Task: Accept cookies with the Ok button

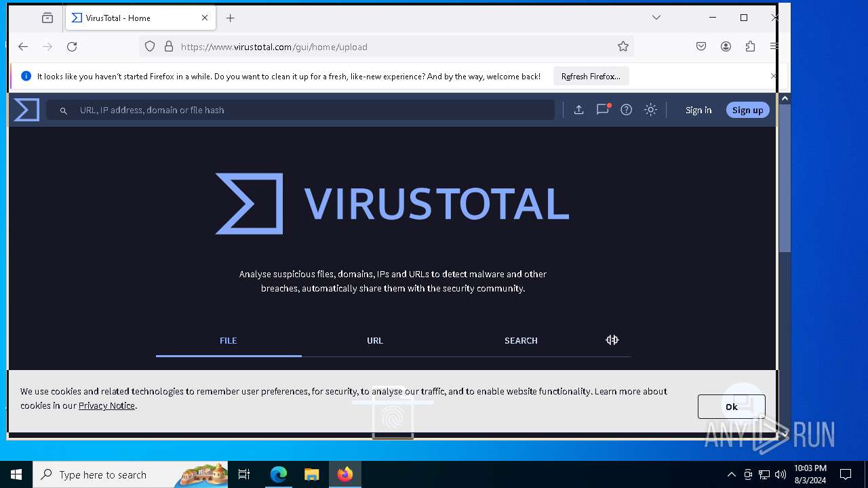Action: pyautogui.click(x=731, y=407)
